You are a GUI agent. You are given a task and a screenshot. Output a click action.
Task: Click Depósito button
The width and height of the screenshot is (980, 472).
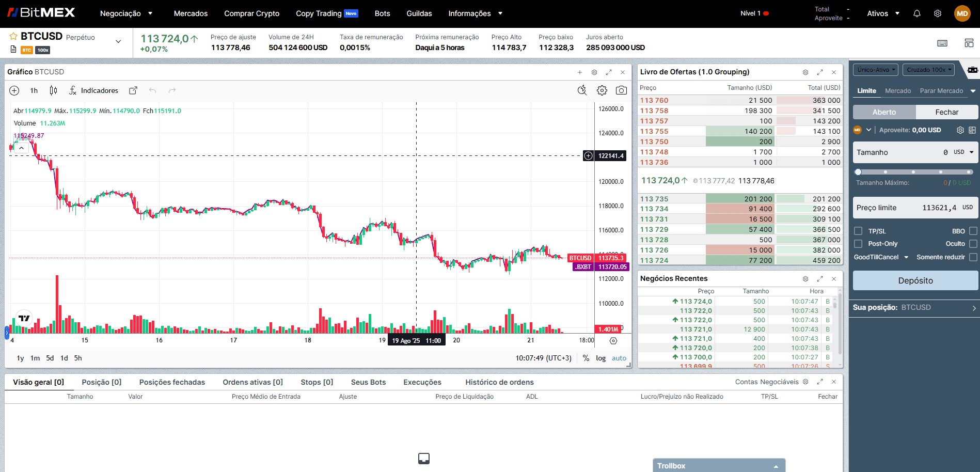[x=915, y=280]
